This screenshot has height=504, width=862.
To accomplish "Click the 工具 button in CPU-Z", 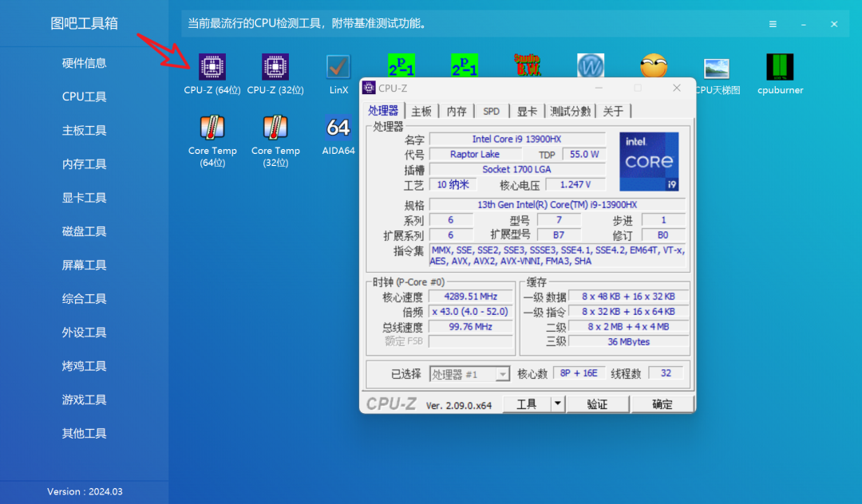I will [527, 404].
